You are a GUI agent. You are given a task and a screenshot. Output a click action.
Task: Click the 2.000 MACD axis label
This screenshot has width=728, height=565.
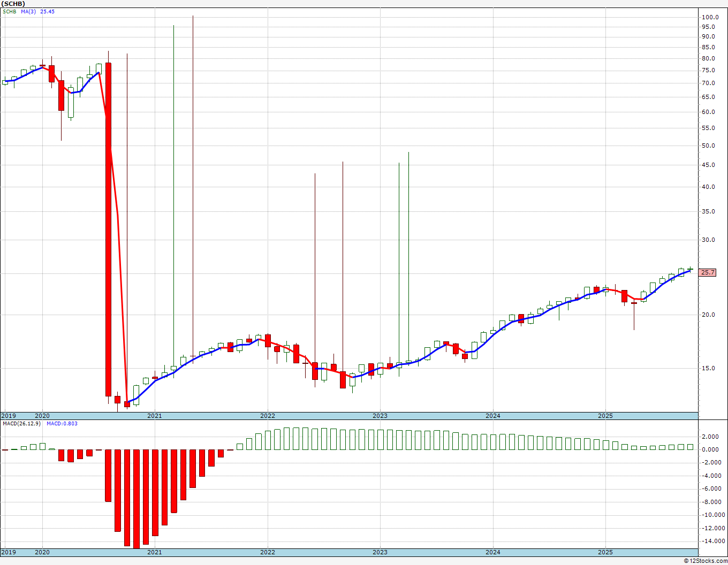pyautogui.click(x=710, y=437)
